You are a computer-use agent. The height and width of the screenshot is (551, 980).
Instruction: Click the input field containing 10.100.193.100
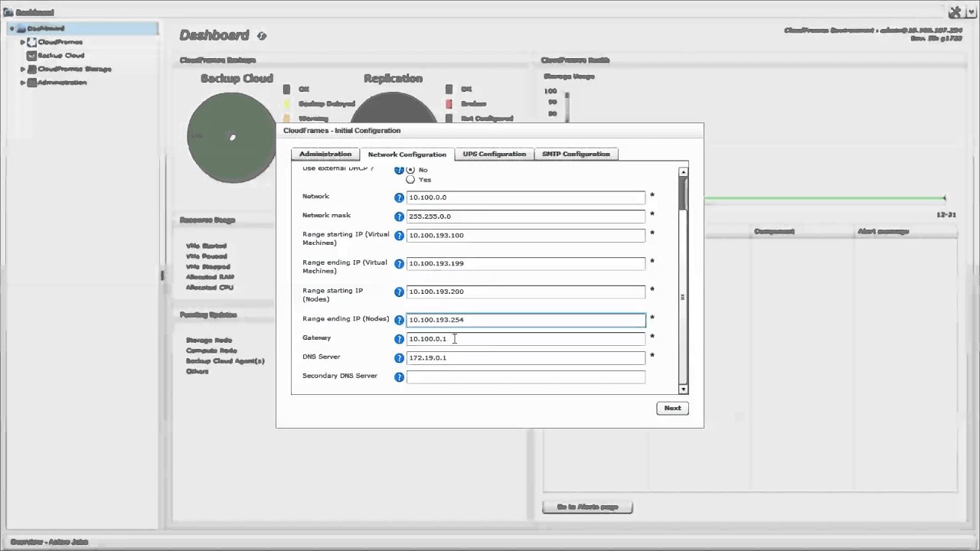(526, 236)
